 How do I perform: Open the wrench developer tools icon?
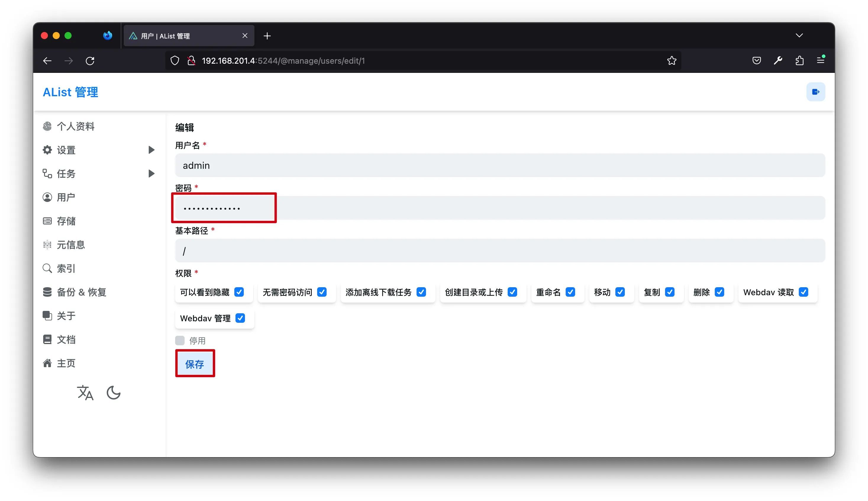point(778,61)
